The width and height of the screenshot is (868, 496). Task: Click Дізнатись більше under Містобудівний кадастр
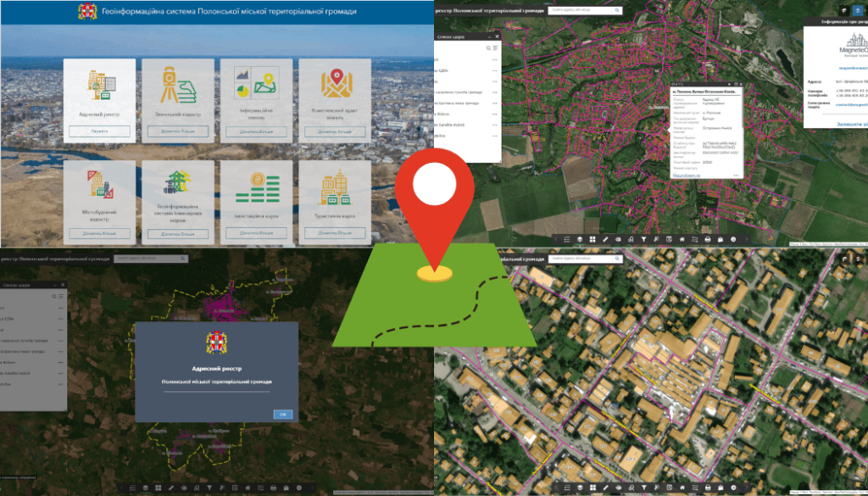100,233
